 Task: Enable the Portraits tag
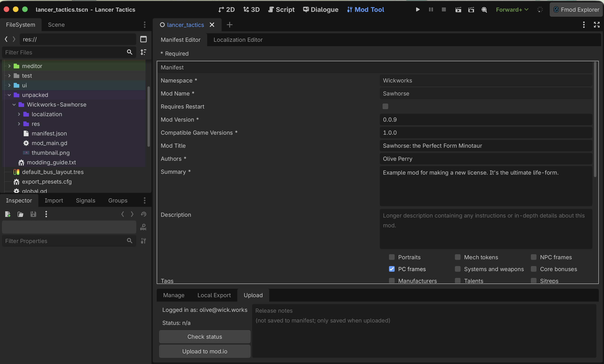[392, 257]
